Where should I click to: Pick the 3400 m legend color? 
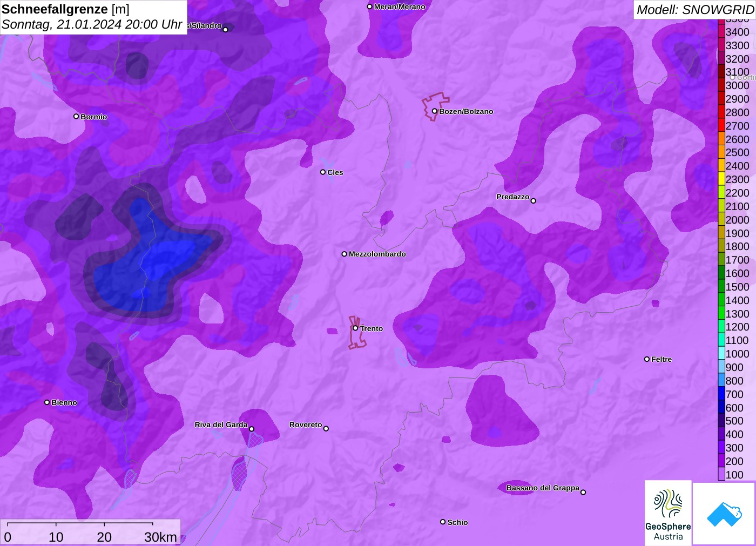click(x=721, y=32)
